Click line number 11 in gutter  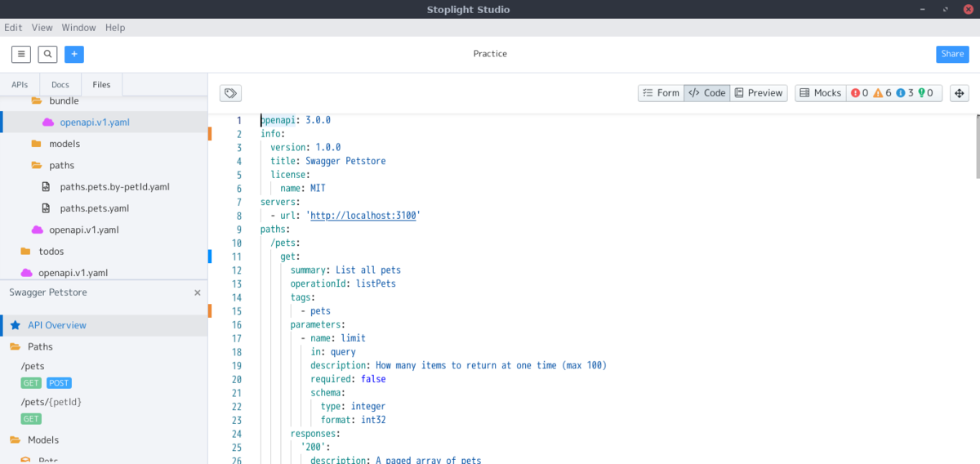(237, 257)
